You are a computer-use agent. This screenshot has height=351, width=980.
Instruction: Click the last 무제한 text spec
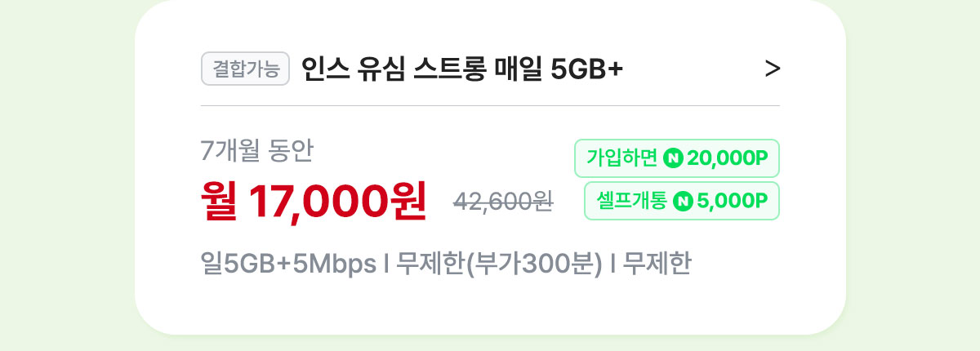click(657, 264)
